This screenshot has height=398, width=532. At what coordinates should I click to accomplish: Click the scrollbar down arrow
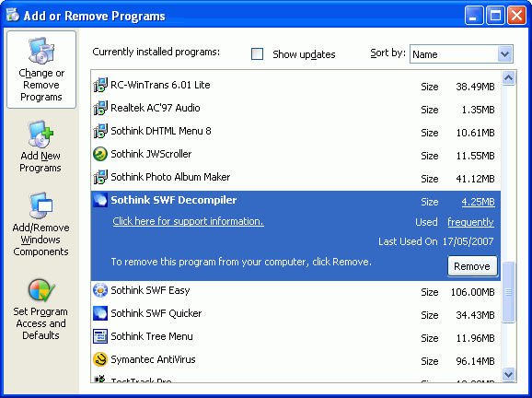[x=508, y=375]
